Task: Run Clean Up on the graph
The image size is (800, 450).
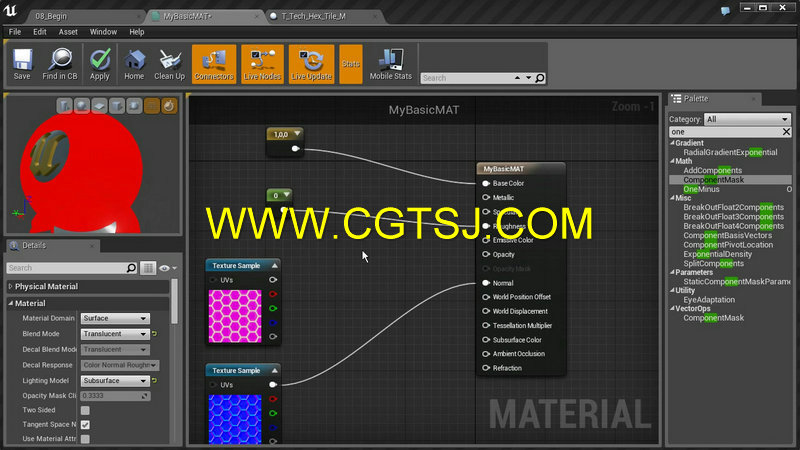Action: (x=169, y=64)
